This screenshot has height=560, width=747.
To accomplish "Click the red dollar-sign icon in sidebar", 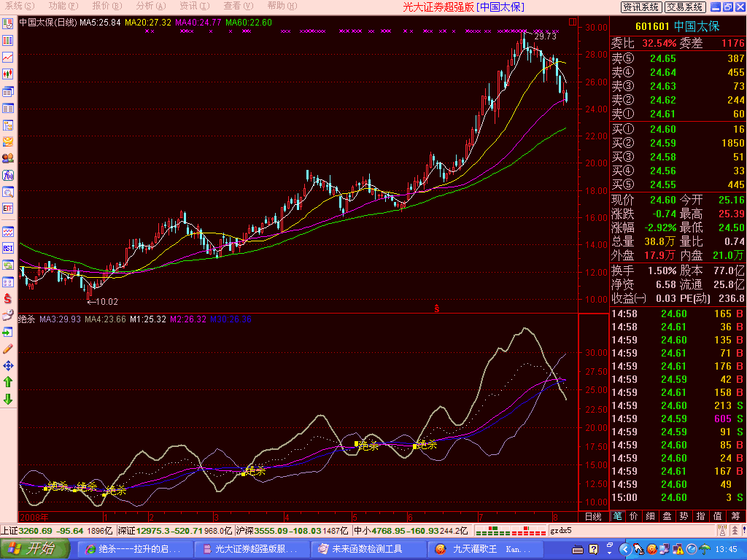I will tap(7, 298).
